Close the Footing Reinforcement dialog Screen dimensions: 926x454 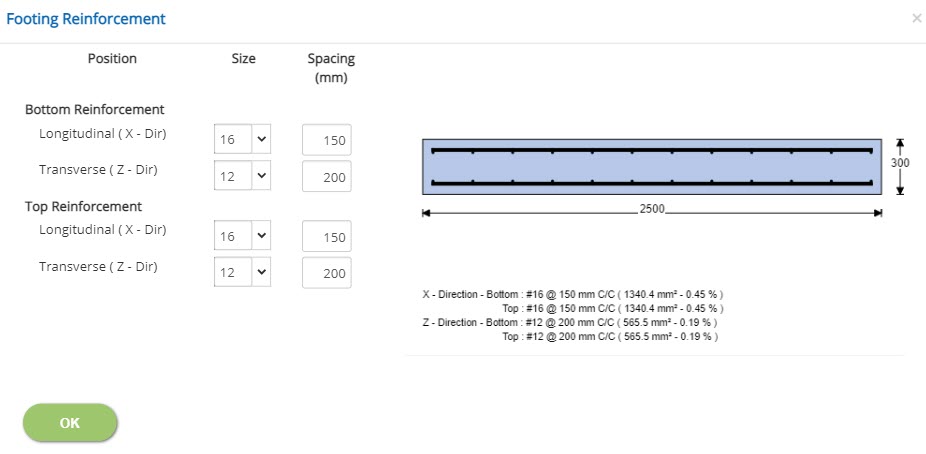pos(917,19)
